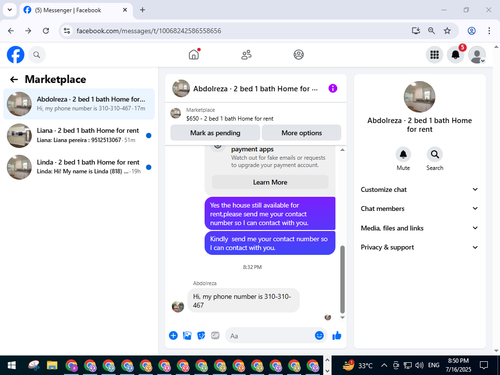Open Liana conversation in the list

click(x=79, y=135)
